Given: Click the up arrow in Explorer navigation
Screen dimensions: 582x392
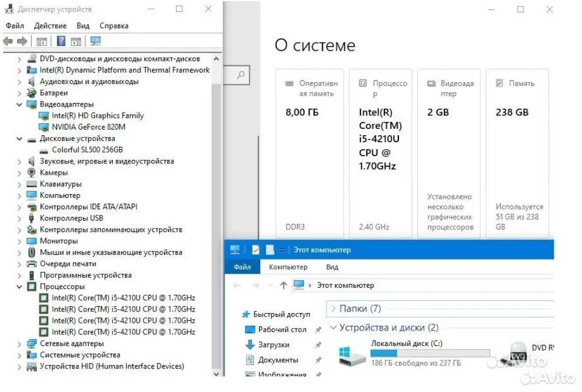Looking at the screenshot, I should [283, 285].
